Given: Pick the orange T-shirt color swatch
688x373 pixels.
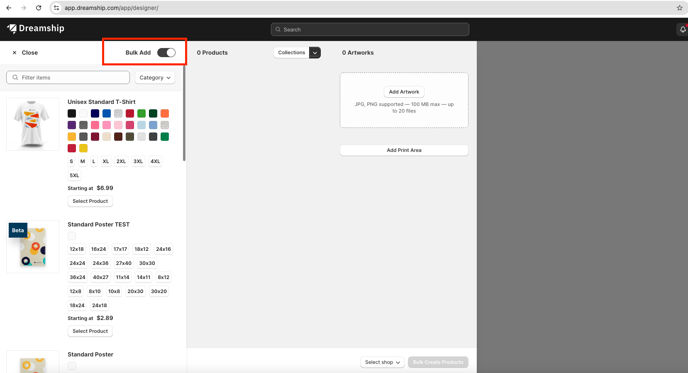Looking at the screenshot, I should [165, 114].
